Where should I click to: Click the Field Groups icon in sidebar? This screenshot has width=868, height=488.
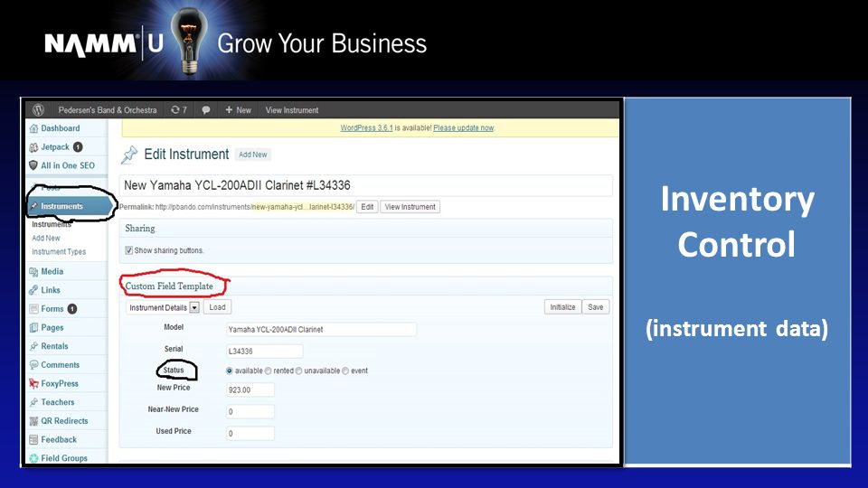click(x=33, y=458)
